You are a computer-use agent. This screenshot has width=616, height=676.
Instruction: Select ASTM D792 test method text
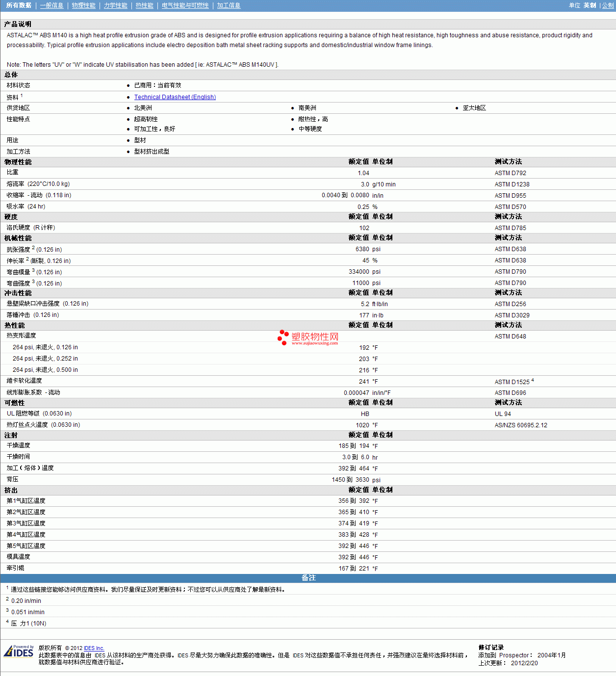pyautogui.click(x=511, y=173)
